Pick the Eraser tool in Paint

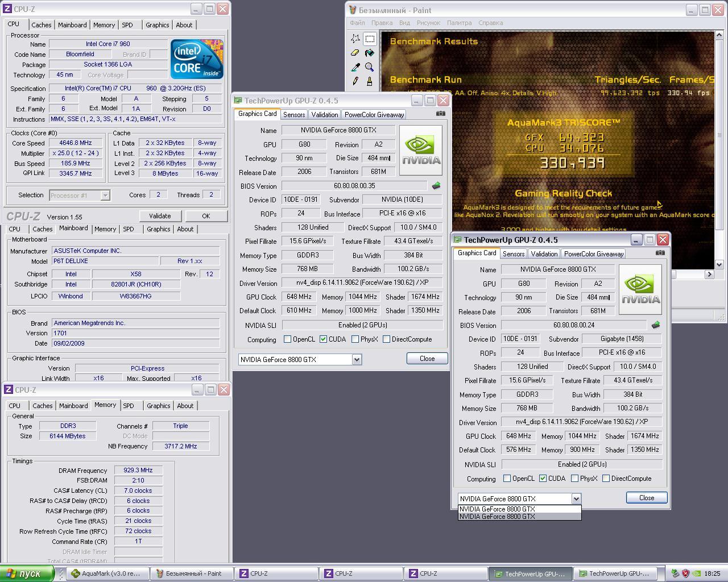(355, 53)
